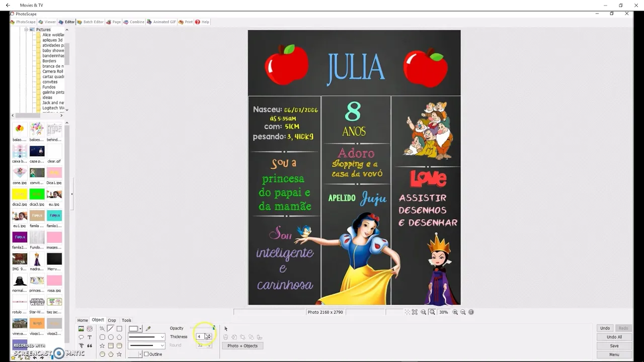This screenshot has height=362, width=644.
Task: Collapse the left panel with the splitter arrow
Action: (71, 194)
